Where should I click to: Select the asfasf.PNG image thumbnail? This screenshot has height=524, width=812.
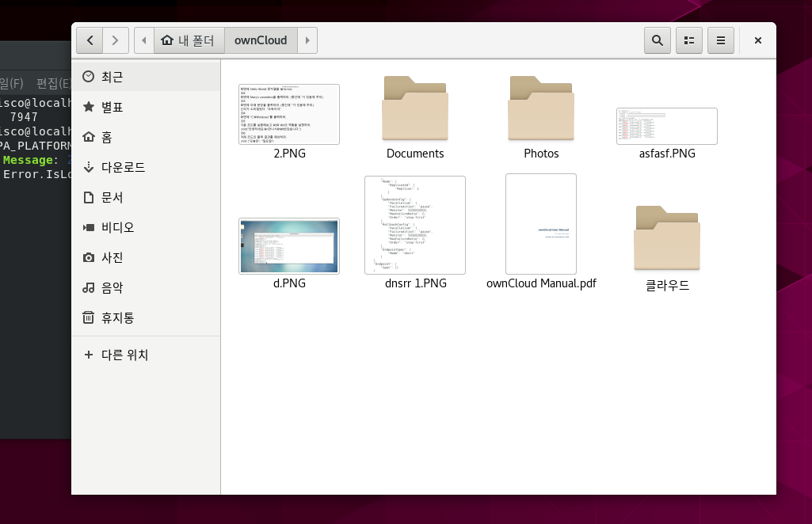point(667,126)
